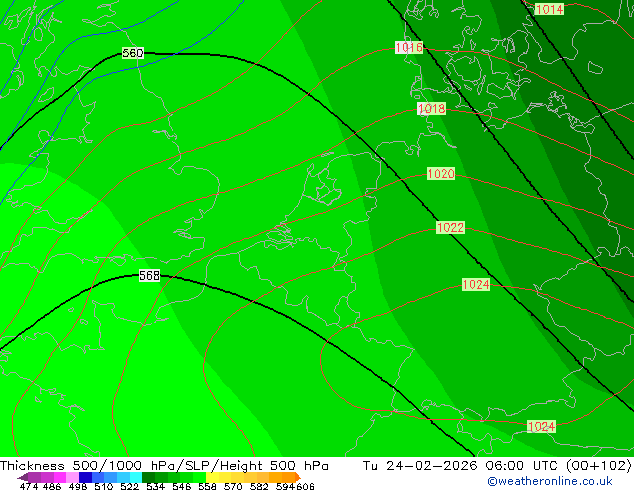634x490 pixels.
Task: Click the legend value 570
Action: 233,486
